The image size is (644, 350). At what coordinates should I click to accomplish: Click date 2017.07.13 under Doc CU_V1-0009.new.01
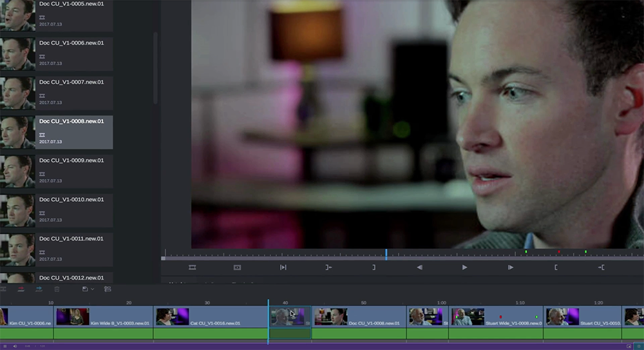pyautogui.click(x=50, y=181)
